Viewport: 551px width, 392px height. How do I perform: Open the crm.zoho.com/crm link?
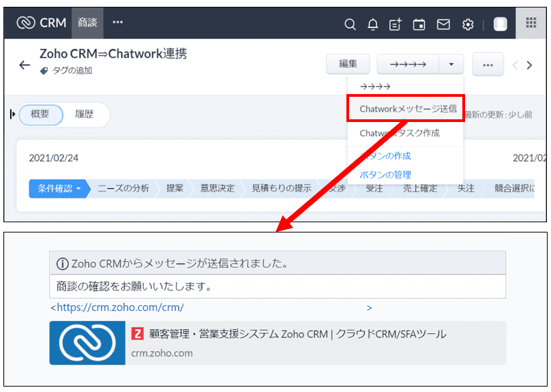tap(120, 307)
